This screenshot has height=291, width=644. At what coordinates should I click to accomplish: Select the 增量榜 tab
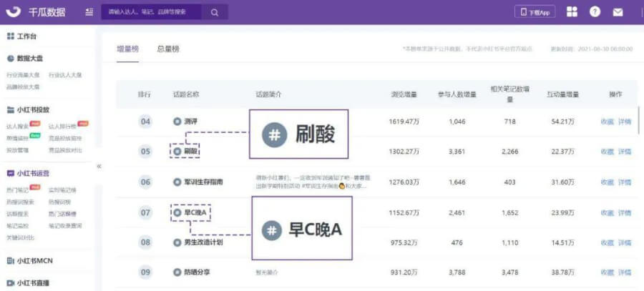127,49
